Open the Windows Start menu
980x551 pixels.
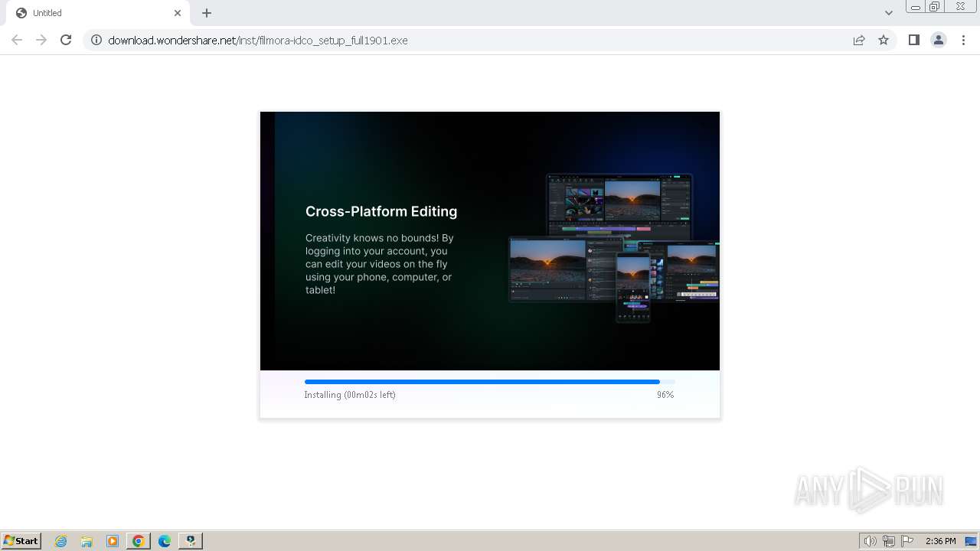click(x=21, y=540)
